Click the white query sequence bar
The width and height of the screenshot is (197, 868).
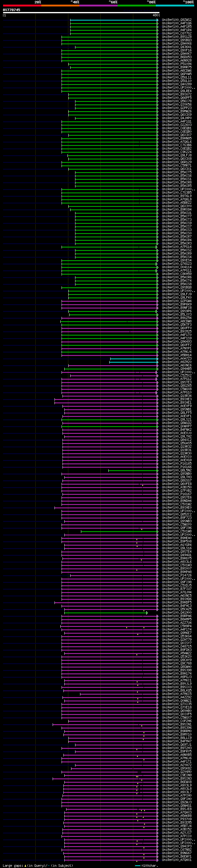pos(81,13)
